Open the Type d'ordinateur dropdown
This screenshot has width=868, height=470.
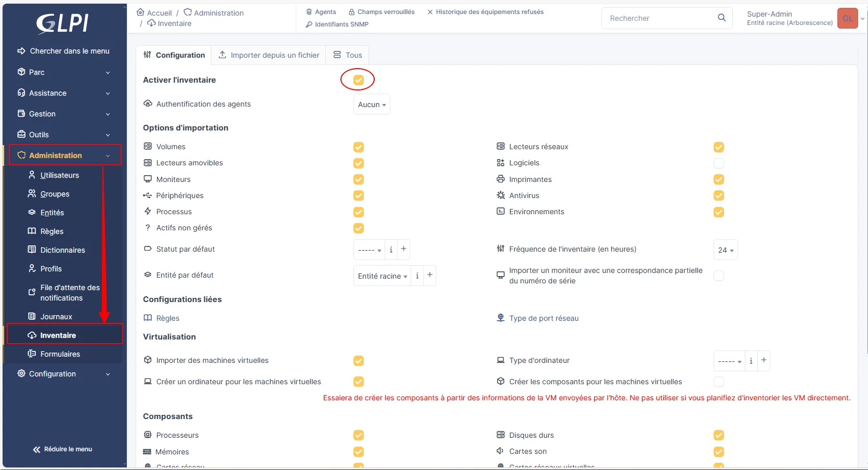729,361
